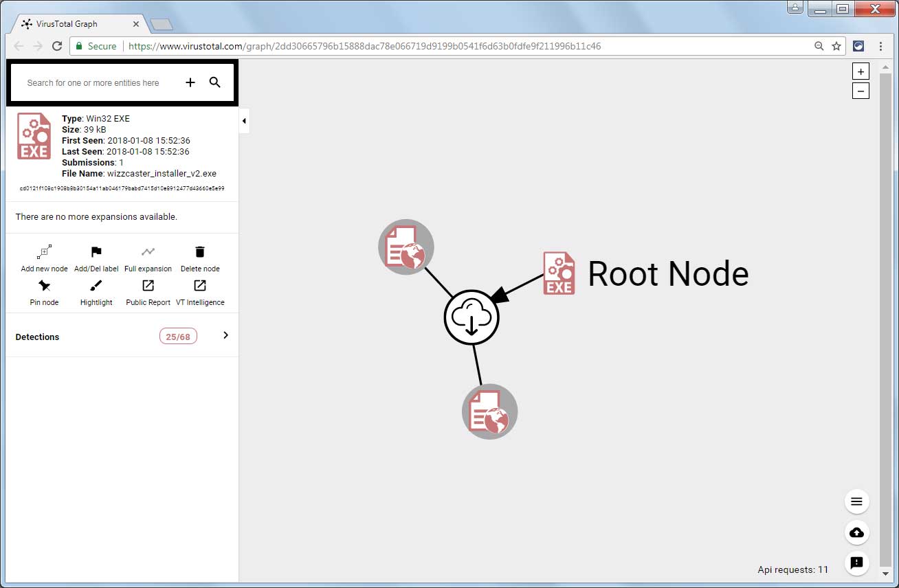The image size is (899, 588).
Task: Delete node using the trash icon
Action: tap(200, 252)
